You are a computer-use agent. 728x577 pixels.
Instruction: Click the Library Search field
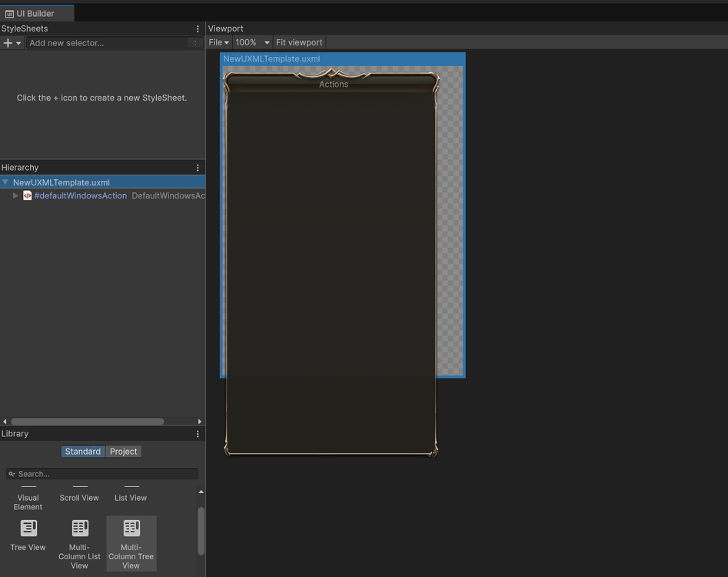coord(102,474)
